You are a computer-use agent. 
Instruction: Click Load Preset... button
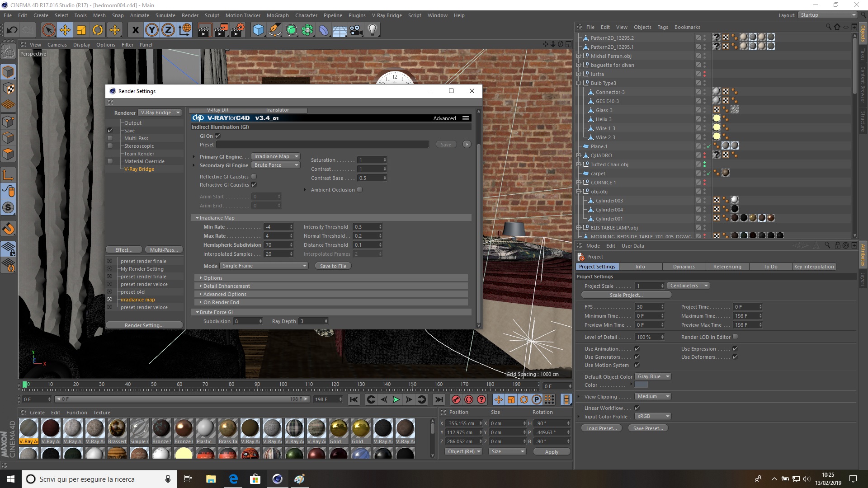click(x=601, y=428)
